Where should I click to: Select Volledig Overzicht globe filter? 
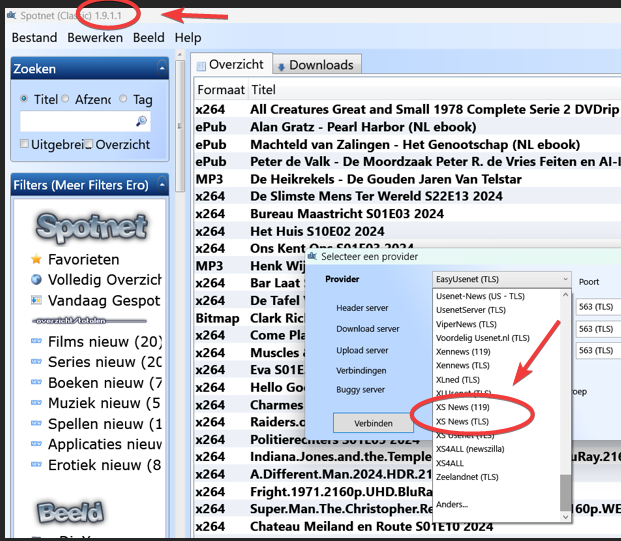click(36, 280)
